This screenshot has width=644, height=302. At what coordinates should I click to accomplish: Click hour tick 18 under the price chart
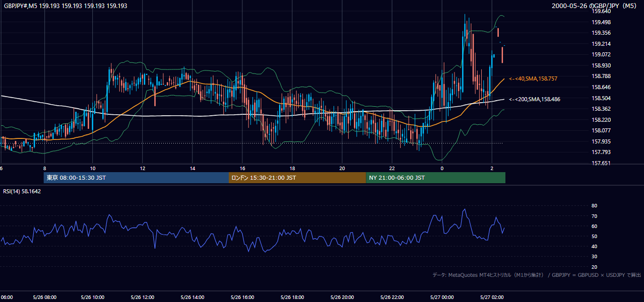(x=292, y=168)
